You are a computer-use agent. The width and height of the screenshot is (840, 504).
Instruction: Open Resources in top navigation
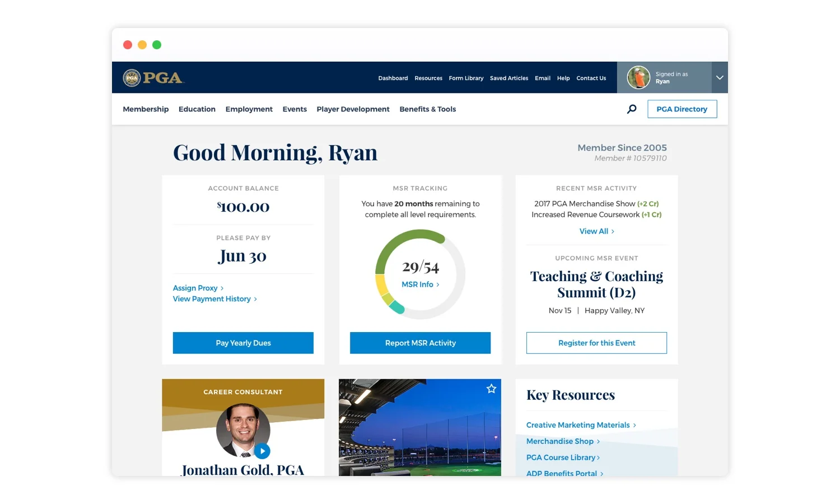(x=428, y=78)
